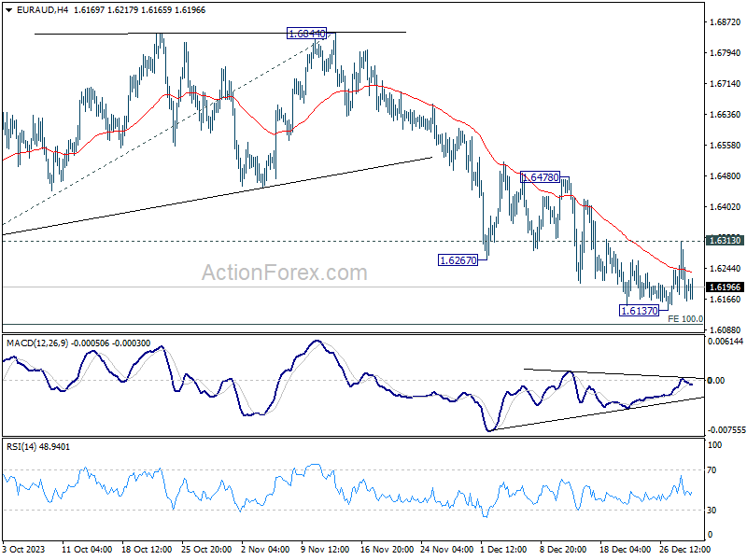Click the current price tag 1.61966

click(x=726, y=287)
